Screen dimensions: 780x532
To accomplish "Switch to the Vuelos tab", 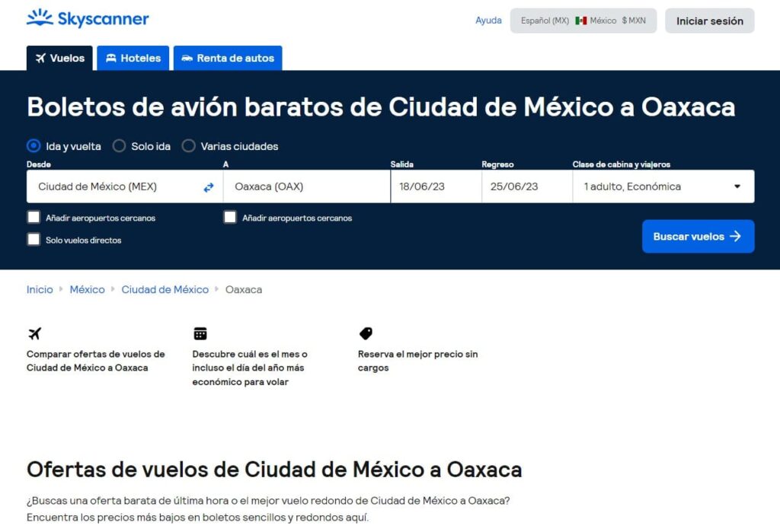I will point(59,58).
